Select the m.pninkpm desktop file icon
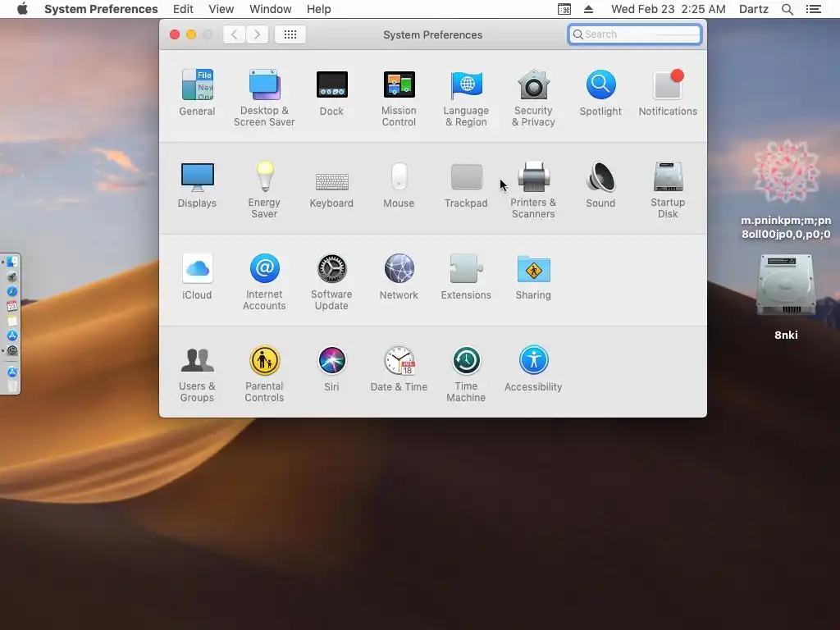Image resolution: width=840 pixels, height=630 pixels. 786,189
